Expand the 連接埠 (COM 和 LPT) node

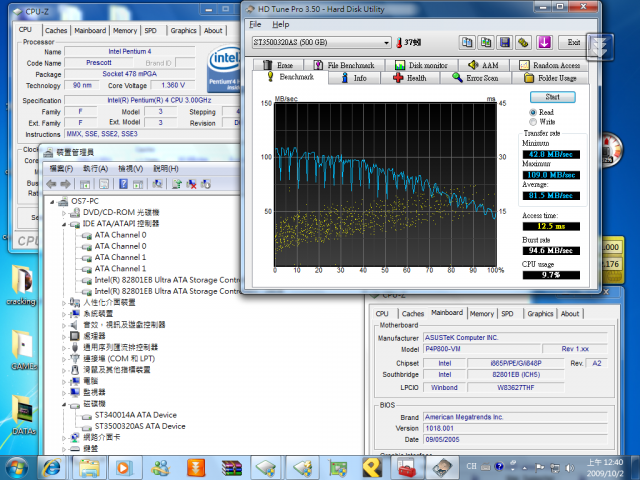64,359
